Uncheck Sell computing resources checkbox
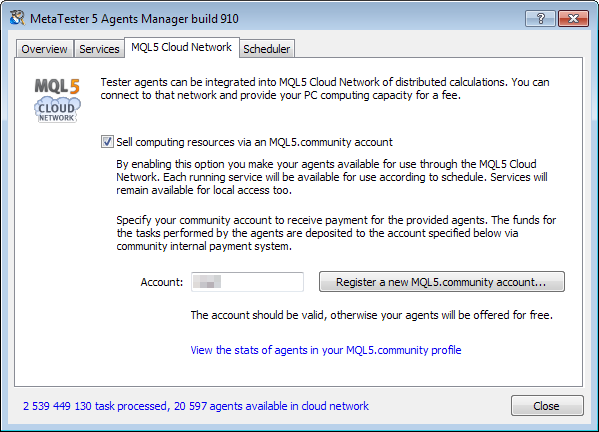The width and height of the screenshot is (599, 432). [x=107, y=142]
